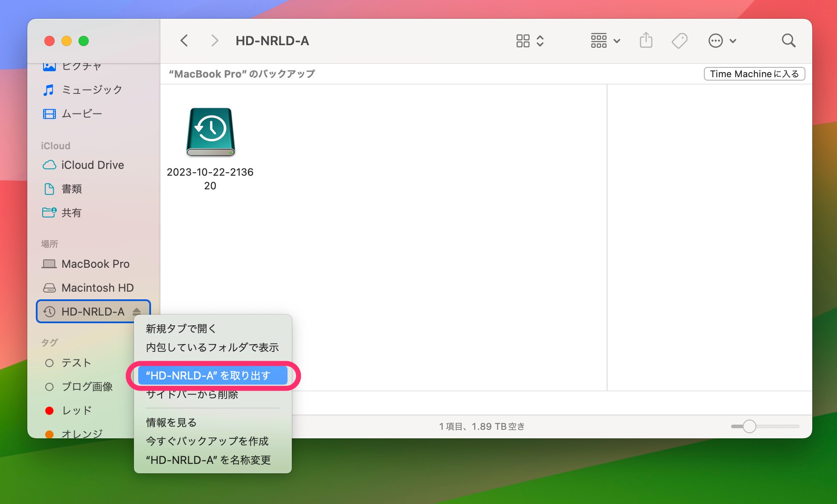Choose サイドバーから削除 from the context menu
The height and width of the screenshot is (504, 837).
213,394
